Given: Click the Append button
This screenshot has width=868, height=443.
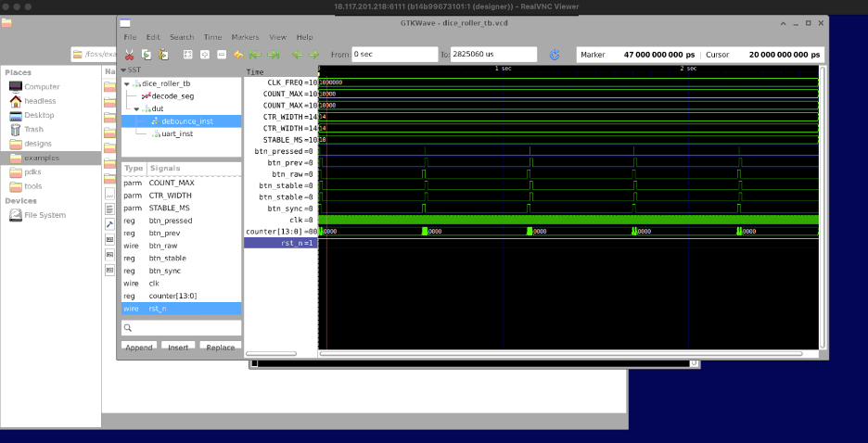Looking at the screenshot, I should pos(138,348).
